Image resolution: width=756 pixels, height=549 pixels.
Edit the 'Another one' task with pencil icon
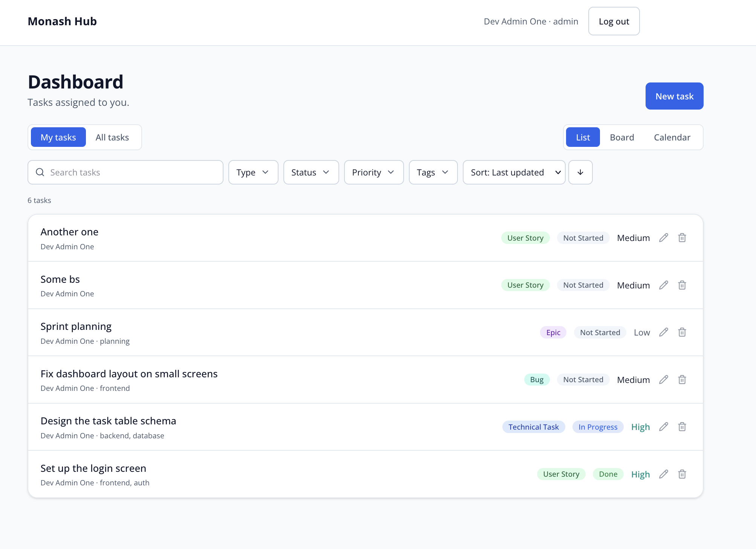pyautogui.click(x=664, y=238)
